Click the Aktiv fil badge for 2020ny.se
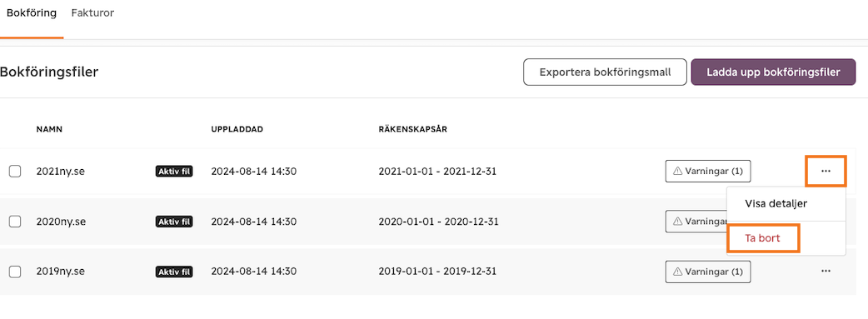This screenshot has width=868, height=319. tap(174, 222)
